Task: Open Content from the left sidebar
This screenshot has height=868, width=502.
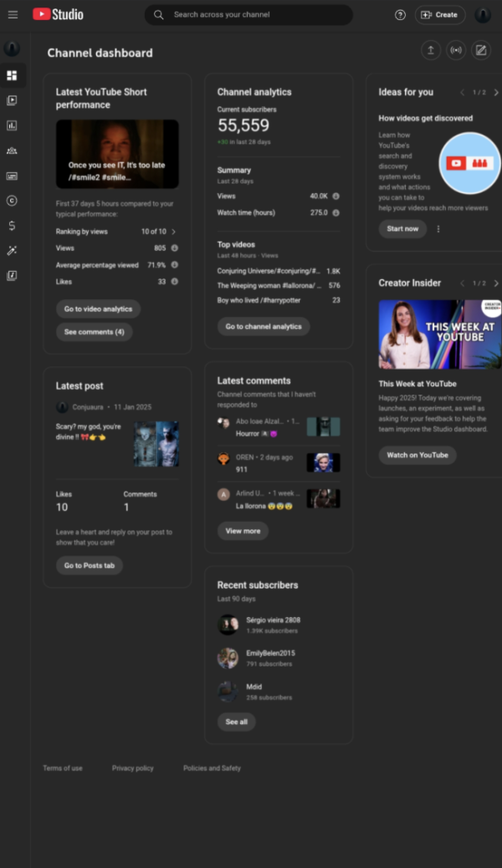Action: click(12, 100)
